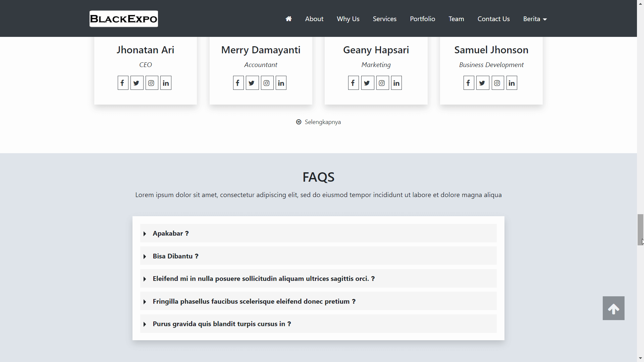Expand the 'Fringilla phasellus faucibus' FAQ question
The width and height of the screenshot is (644, 362).
[x=254, y=301]
